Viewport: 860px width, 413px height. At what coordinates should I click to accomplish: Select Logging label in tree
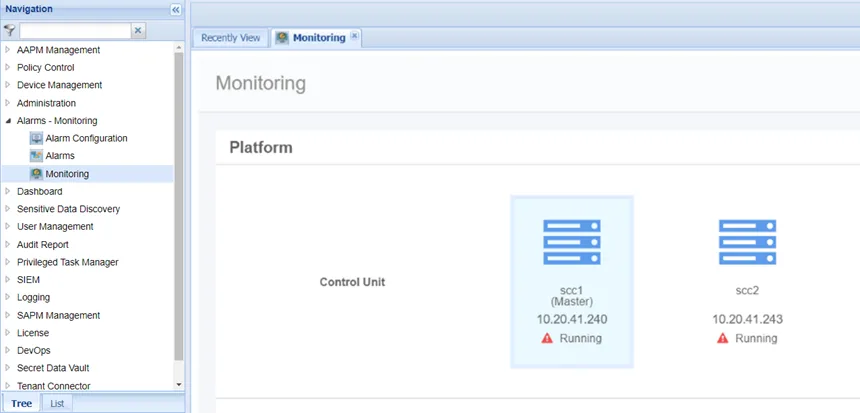click(x=33, y=297)
